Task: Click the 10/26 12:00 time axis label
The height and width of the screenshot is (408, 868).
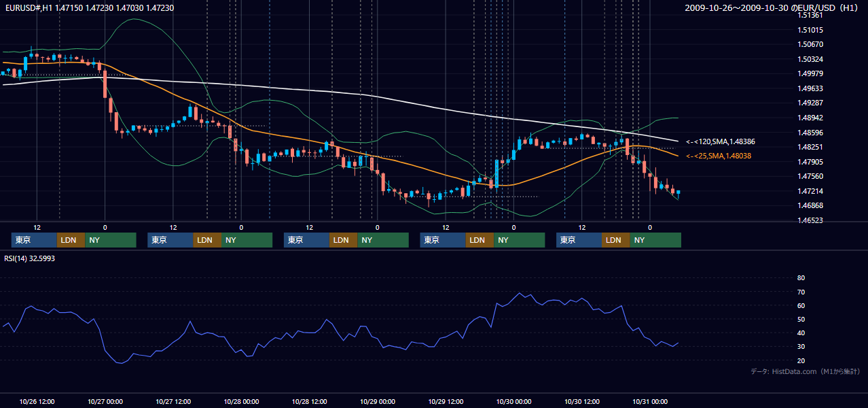Action: pyautogui.click(x=37, y=401)
